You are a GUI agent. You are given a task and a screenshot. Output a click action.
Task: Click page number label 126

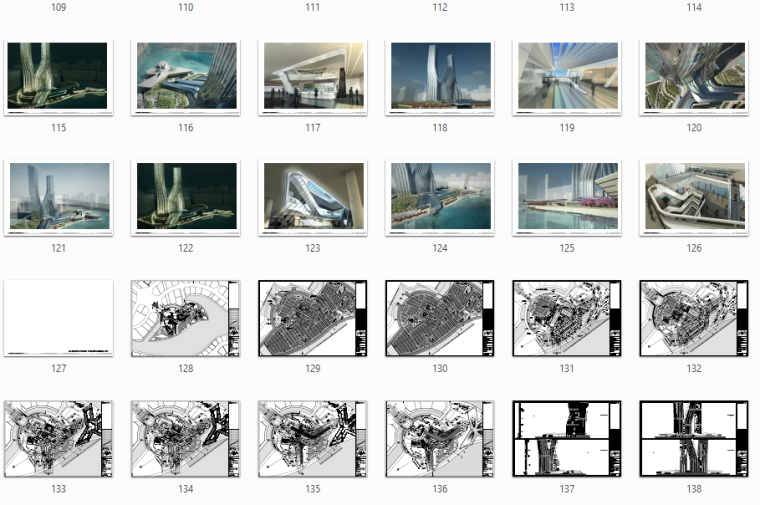694,248
